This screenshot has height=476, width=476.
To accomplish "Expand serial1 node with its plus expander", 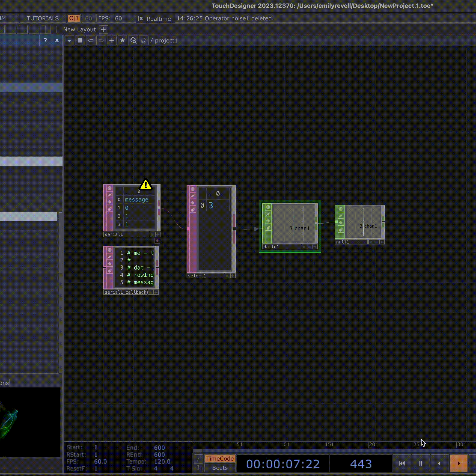I will pyautogui.click(x=158, y=234).
